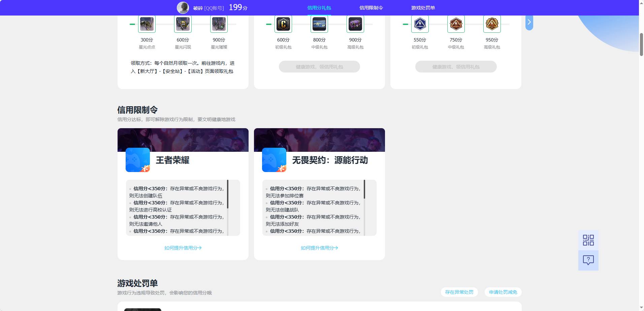The image size is (644, 311).
Task: Select the 750分 中级礼包 badge icon
Action: pos(456,24)
